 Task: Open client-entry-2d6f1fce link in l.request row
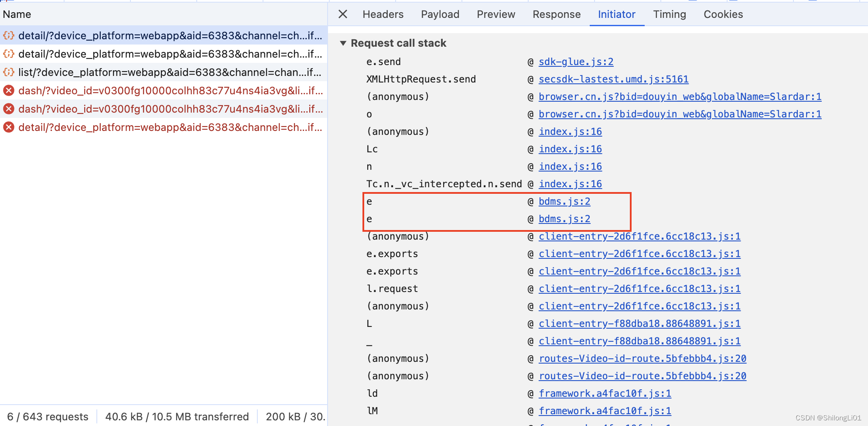point(639,289)
